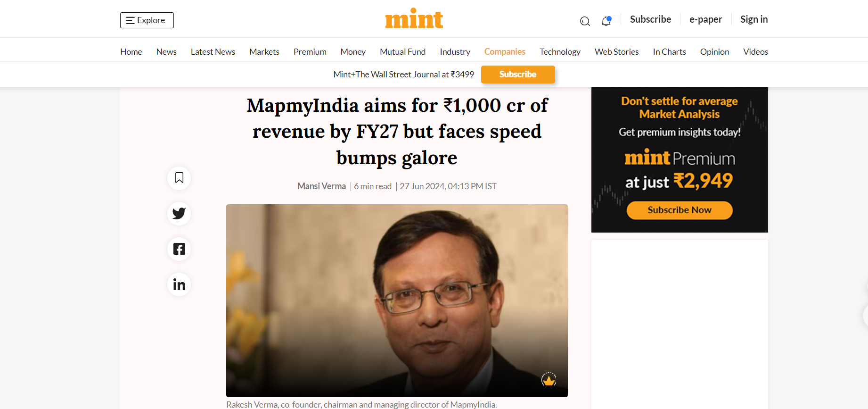This screenshot has width=868, height=409.
Task: Click the Sign in link
Action: coord(753,19)
